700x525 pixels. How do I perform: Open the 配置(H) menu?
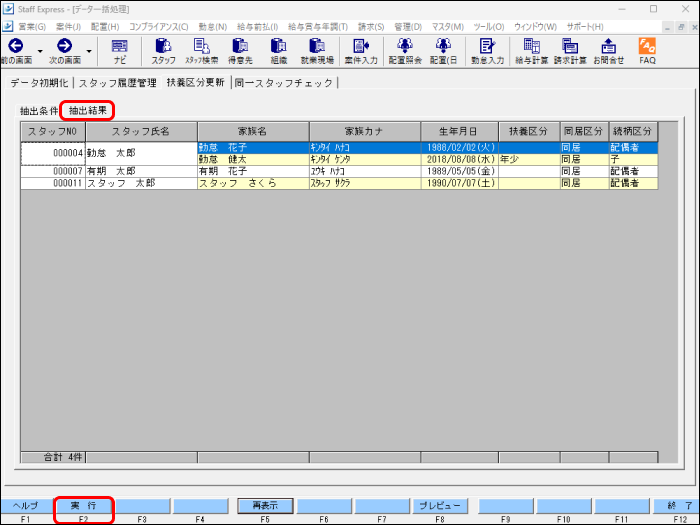click(x=105, y=27)
